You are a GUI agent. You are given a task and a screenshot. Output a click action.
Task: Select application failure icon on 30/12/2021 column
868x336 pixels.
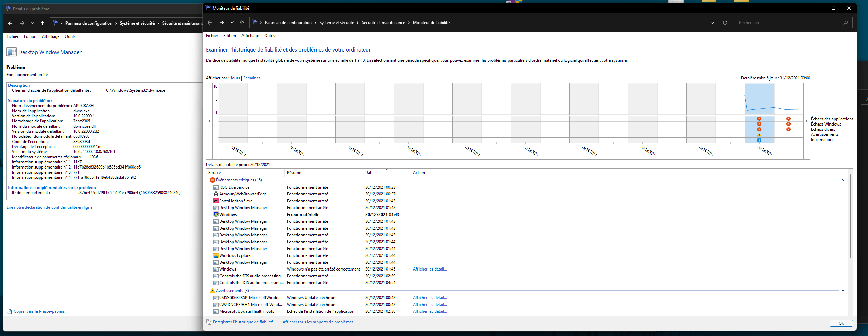(759, 119)
